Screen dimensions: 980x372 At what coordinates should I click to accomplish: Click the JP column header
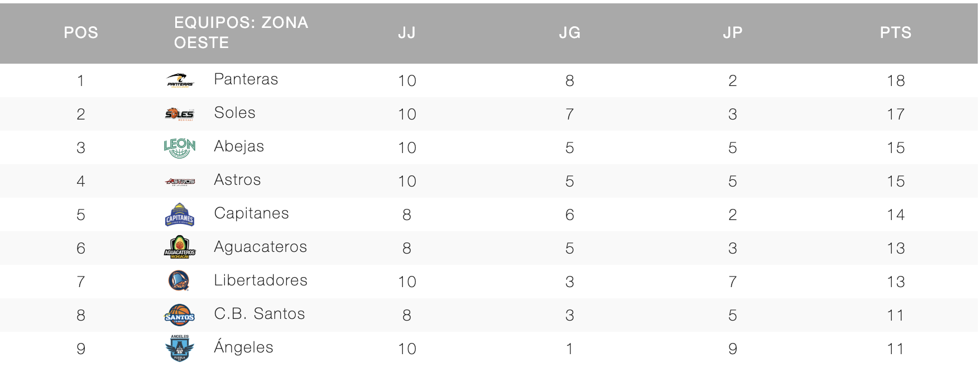coord(733,33)
